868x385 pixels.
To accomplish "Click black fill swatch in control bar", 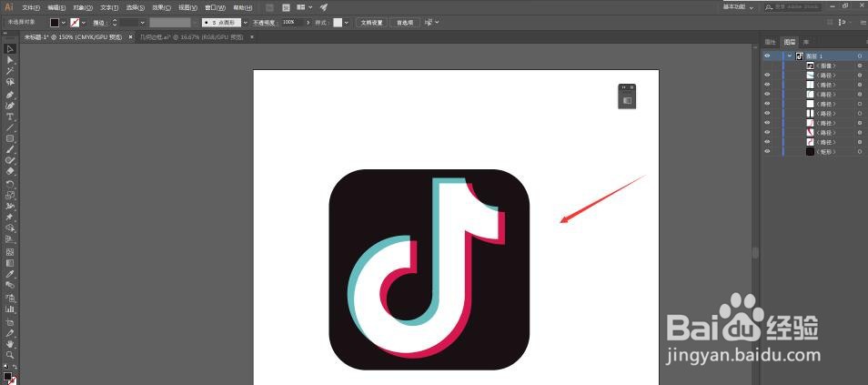I will (55, 23).
